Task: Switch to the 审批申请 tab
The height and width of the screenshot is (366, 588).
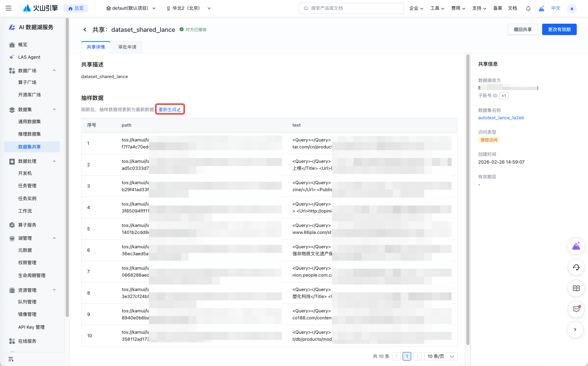Action: [x=127, y=47]
